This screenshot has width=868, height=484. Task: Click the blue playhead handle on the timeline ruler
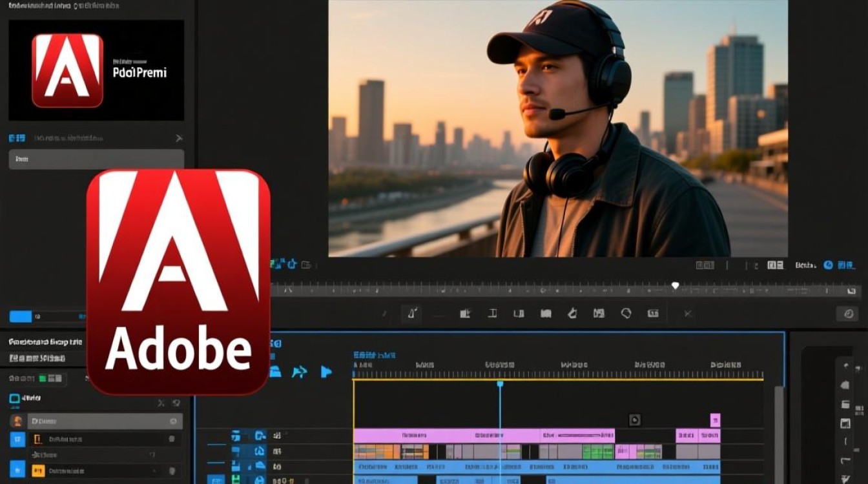(500, 384)
